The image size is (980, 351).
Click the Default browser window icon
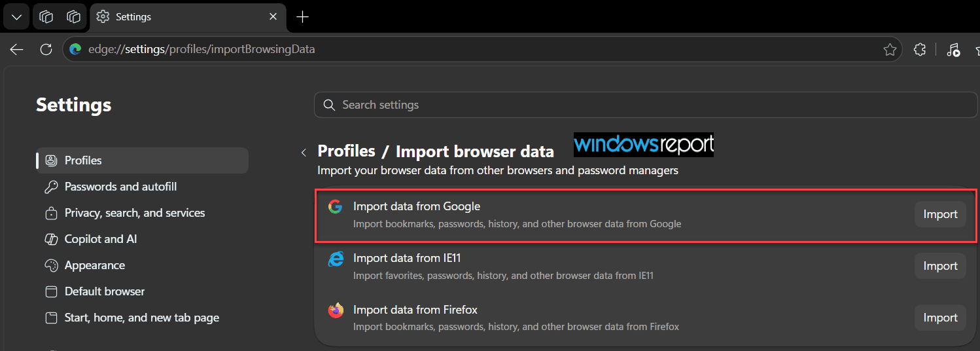click(51, 291)
